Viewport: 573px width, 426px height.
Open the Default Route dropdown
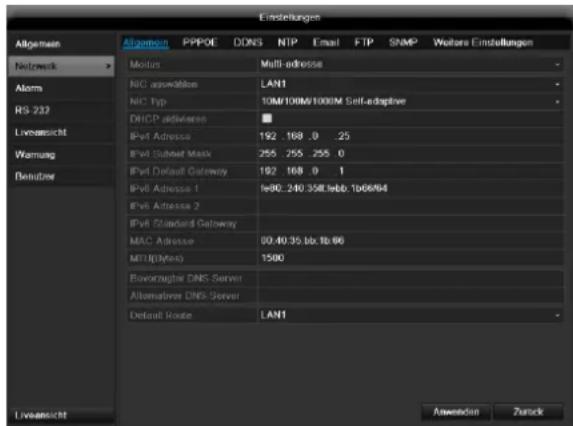[410, 315]
